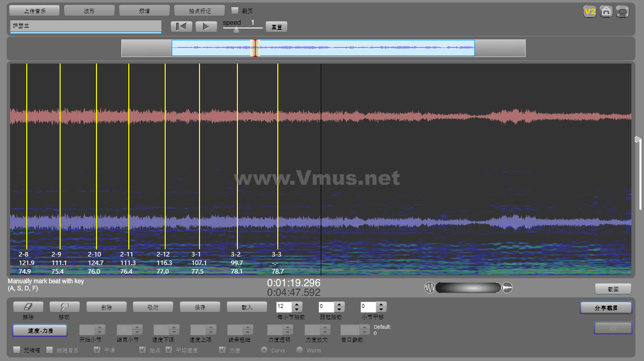Click the 上传音乐 upload button
Viewport: 644px width, 361px height.
tap(35, 11)
